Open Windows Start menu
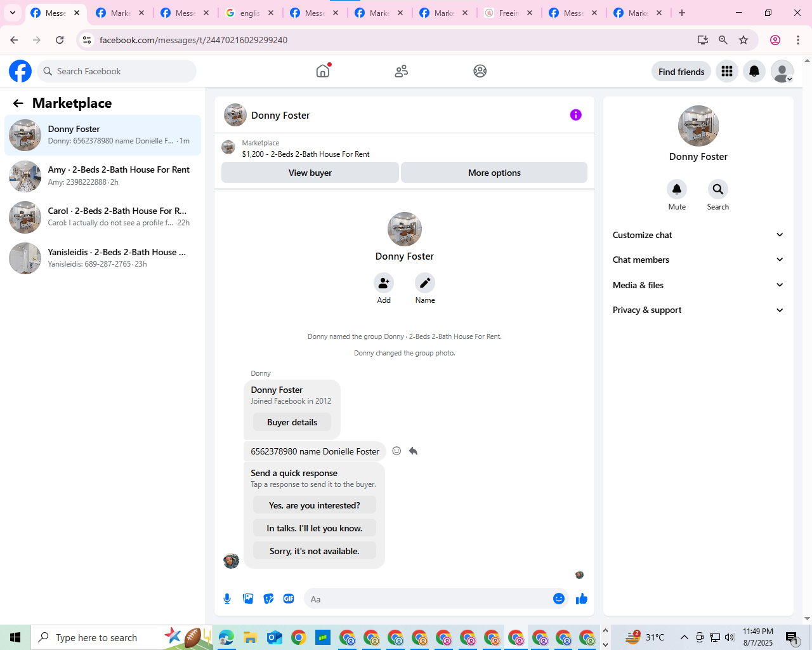The width and height of the screenshot is (812, 650). point(15,637)
